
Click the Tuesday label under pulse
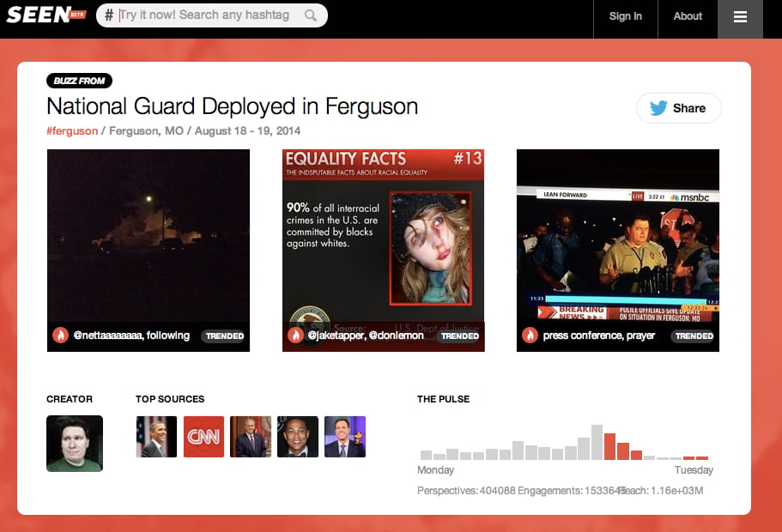point(694,470)
